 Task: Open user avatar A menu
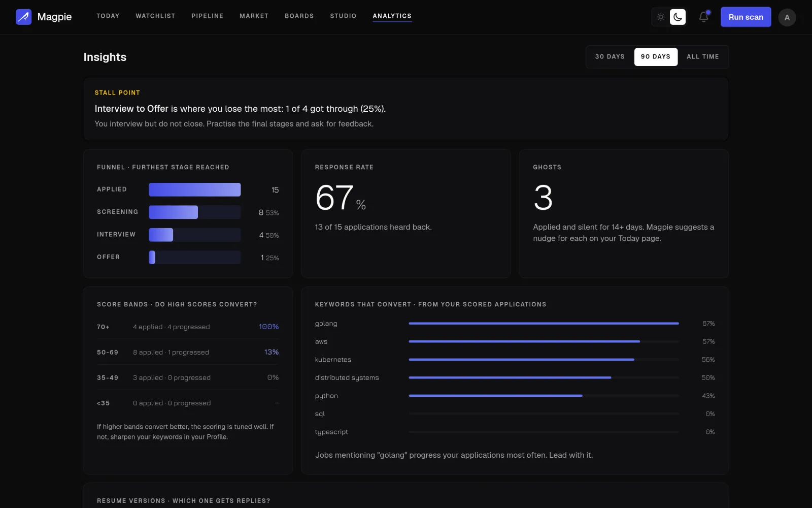[x=787, y=17]
